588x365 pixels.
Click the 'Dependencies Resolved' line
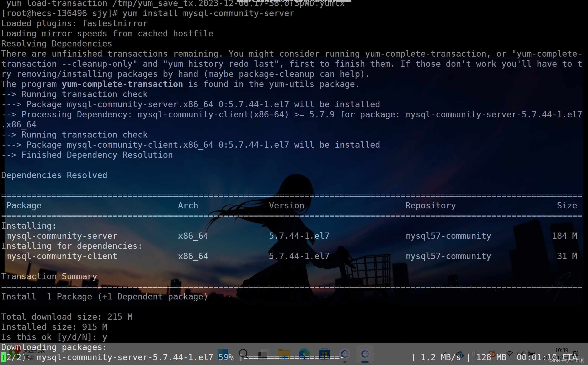click(54, 175)
